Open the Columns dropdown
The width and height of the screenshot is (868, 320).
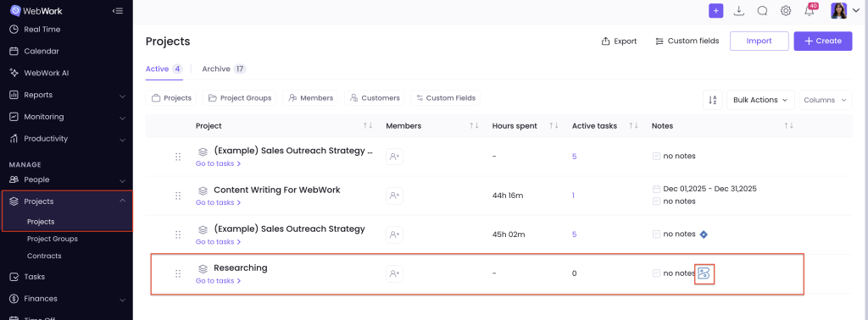tap(826, 100)
